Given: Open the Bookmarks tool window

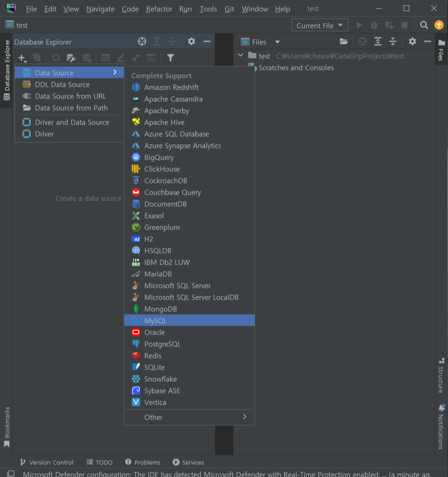Looking at the screenshot, I should 7,427.
